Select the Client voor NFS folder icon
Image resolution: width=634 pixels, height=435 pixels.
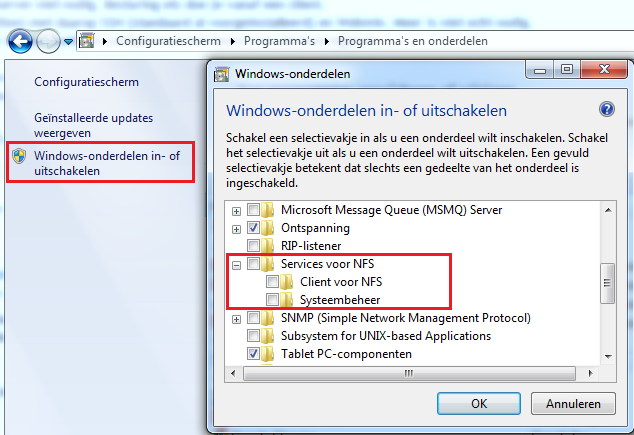click(x=287, y=282)
